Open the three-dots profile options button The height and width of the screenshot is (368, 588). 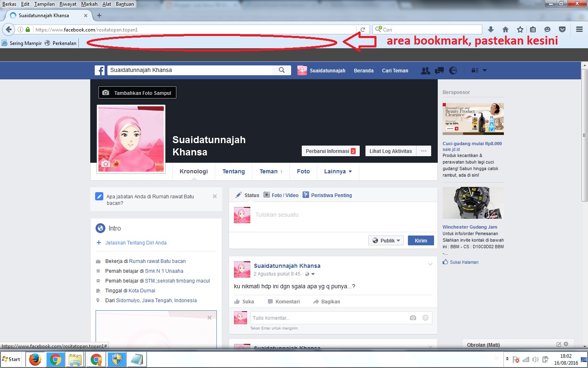424,151
